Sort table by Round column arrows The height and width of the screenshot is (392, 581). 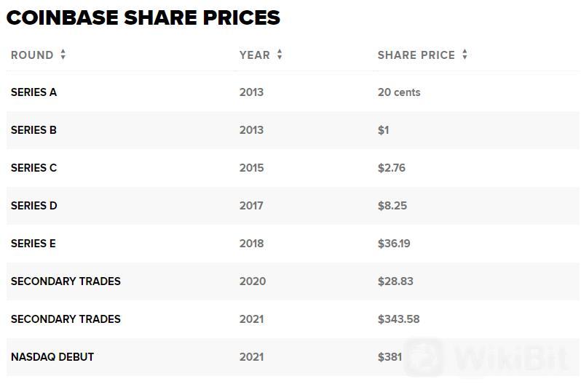coord(63,55)
